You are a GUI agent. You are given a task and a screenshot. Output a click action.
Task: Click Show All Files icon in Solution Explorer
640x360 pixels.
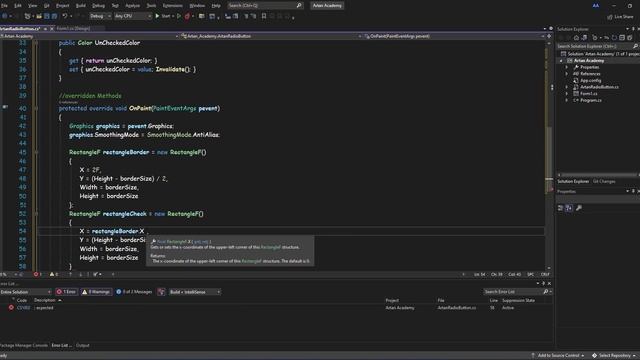click(629, 38)
